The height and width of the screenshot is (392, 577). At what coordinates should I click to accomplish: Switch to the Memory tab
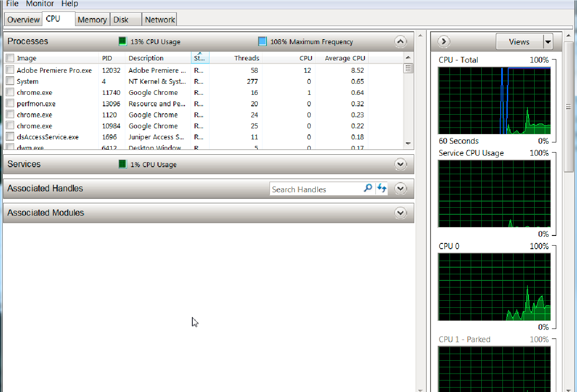coord(92,19)
